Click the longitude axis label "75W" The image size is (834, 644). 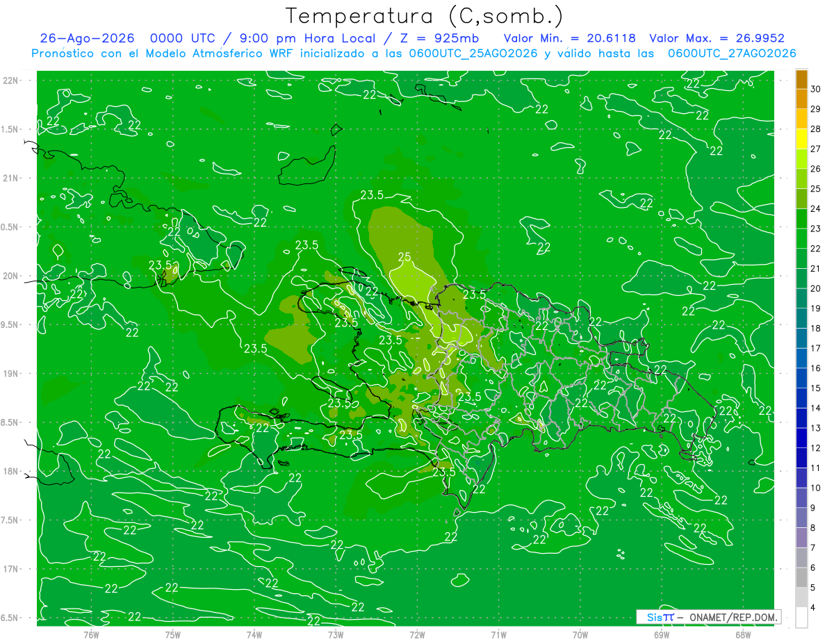[x=172, y=634]
